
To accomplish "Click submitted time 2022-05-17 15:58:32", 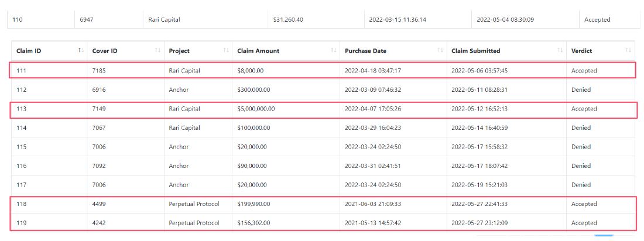I will pyautogui.click(x=479, y=147).
